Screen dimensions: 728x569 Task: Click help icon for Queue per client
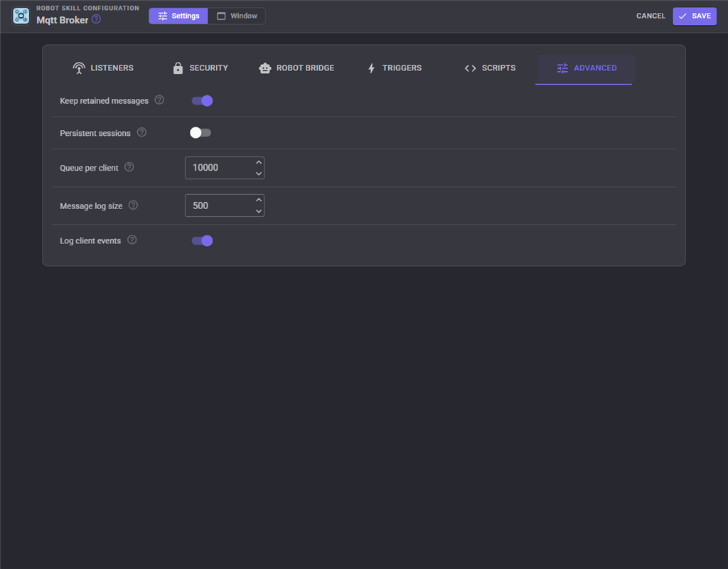(129, 167)
